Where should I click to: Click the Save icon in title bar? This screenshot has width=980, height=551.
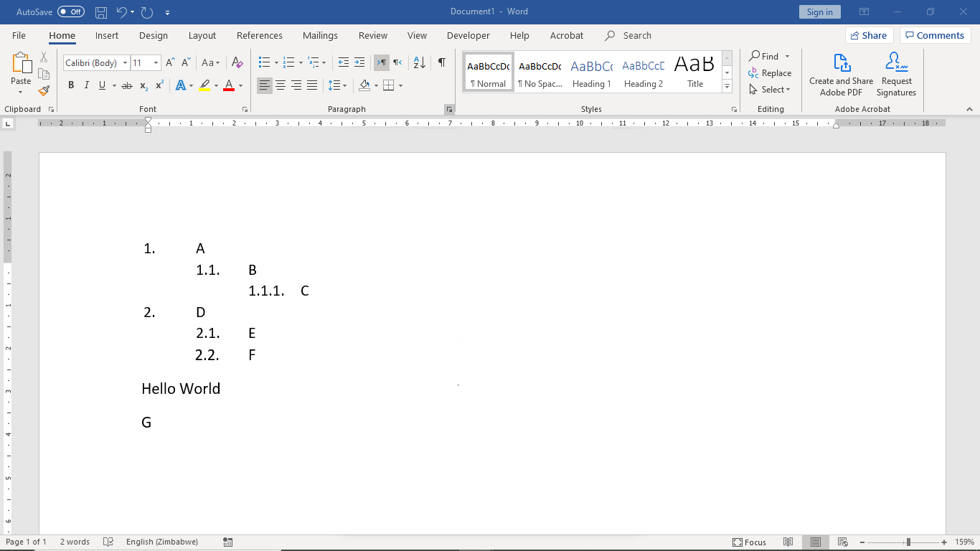tap(101, 12)
